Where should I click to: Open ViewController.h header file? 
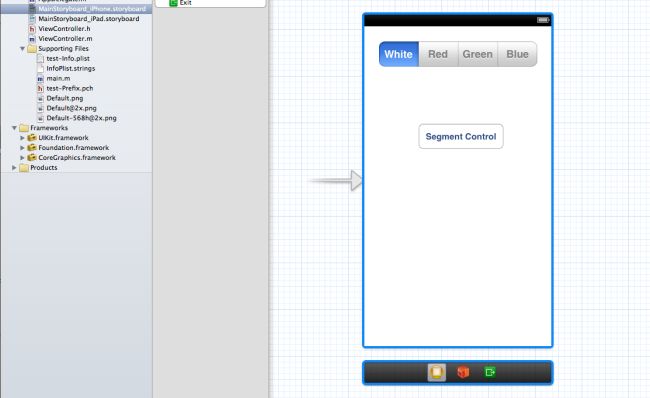pyautogui.click(x=64, y=29)
